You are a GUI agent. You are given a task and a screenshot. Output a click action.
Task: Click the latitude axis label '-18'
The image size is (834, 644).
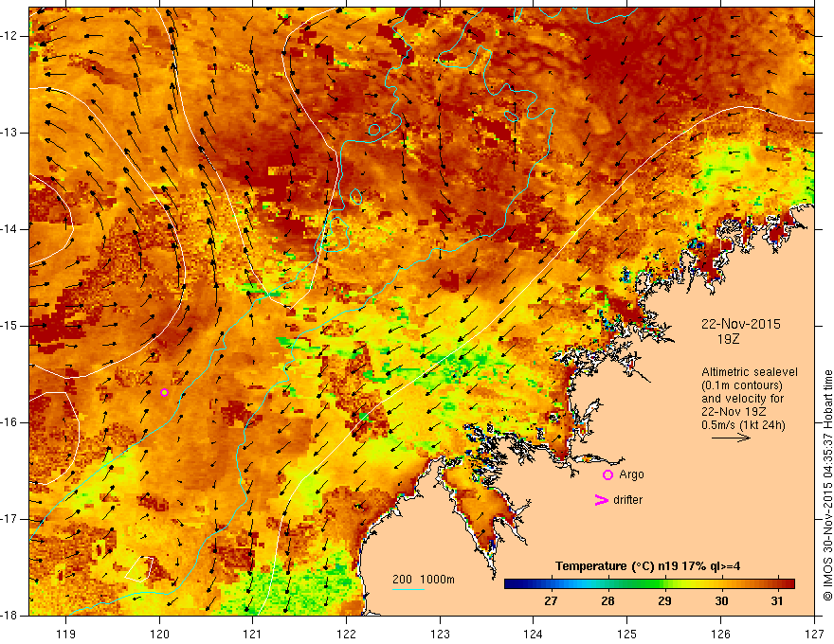[10, 616]
